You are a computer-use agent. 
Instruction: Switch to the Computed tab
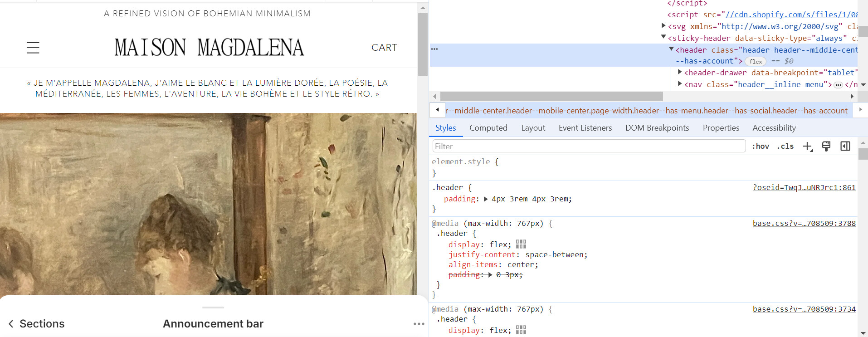click(x=488, y=128)
